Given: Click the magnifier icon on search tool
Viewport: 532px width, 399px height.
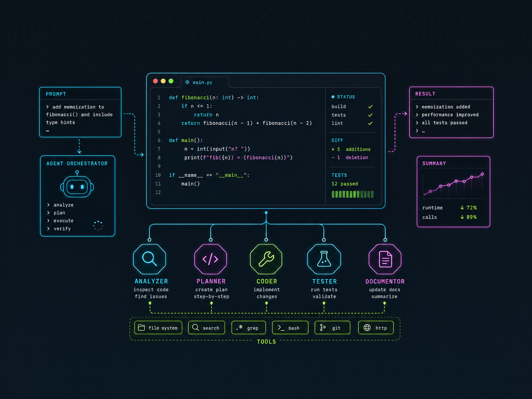Looking at the screenshot, I should click(x=196, y=328).
